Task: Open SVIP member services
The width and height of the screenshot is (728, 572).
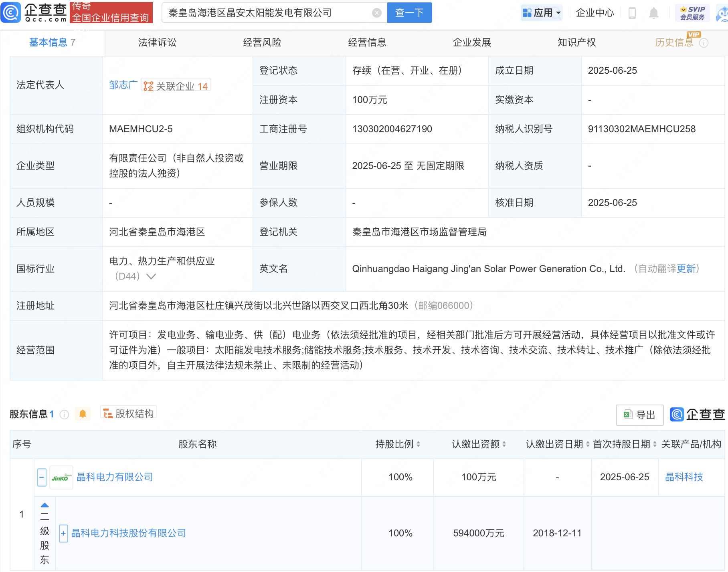Action: [x=692, y=13]
